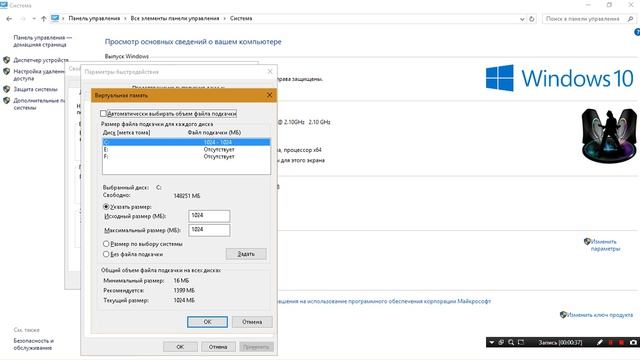
Task: Click maximum size (МБ) input field
Action: pyautogui.click(x=209, y=230)
